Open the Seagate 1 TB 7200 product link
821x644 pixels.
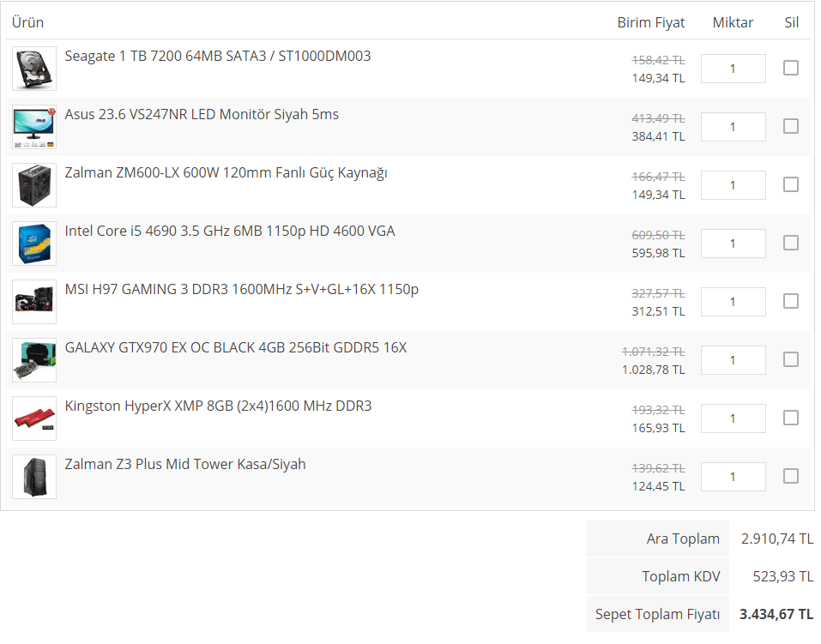[x=217, y=56]
